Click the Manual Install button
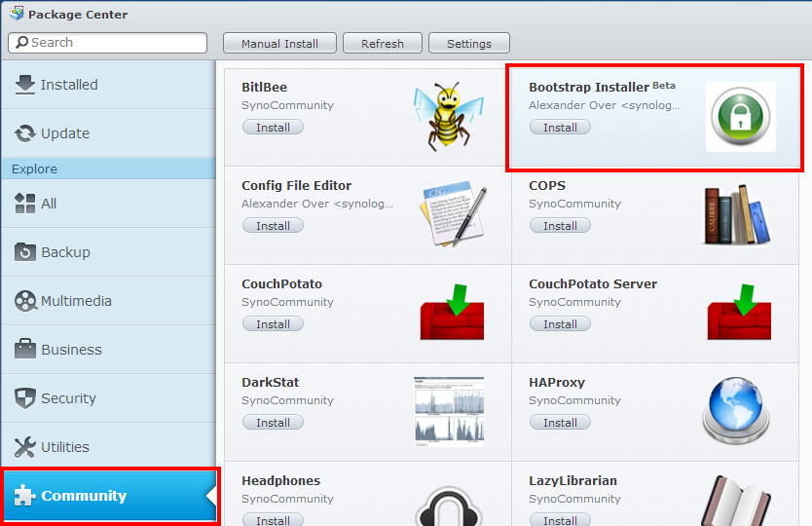 tap(279, 43)
